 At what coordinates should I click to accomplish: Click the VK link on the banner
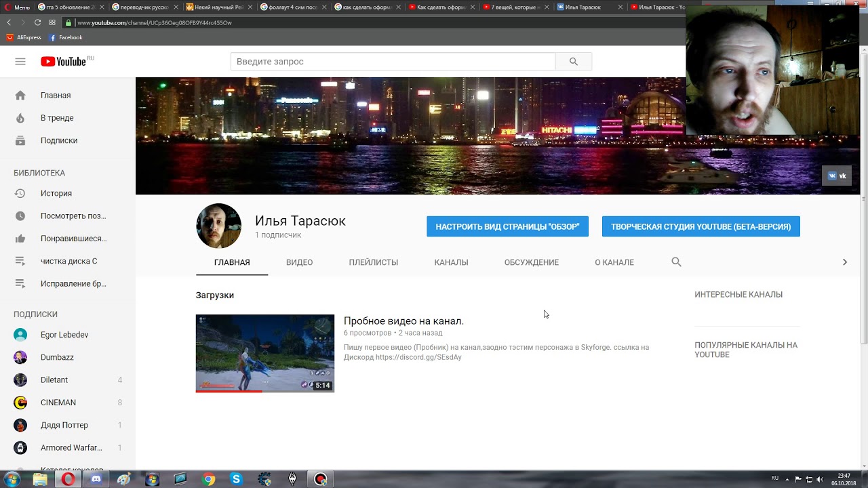tap(837, 176)
